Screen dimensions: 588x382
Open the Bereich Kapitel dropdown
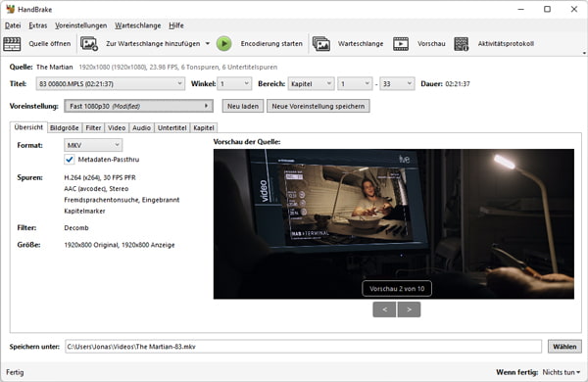(311, 84)
